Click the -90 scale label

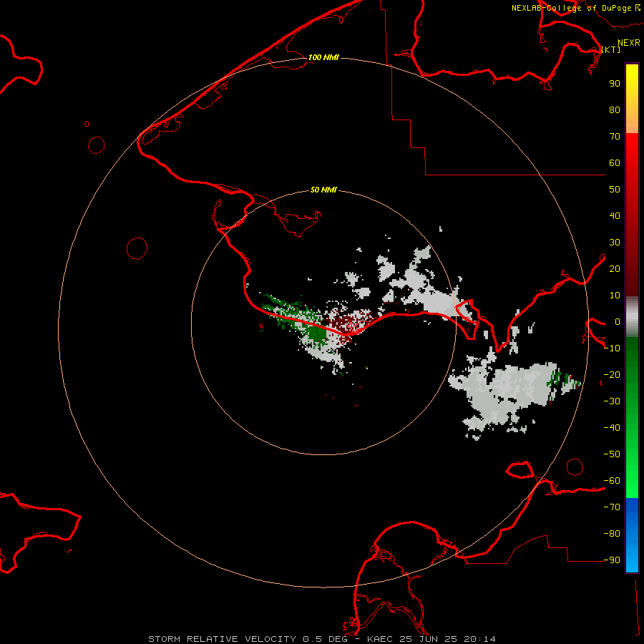[612, 560]
